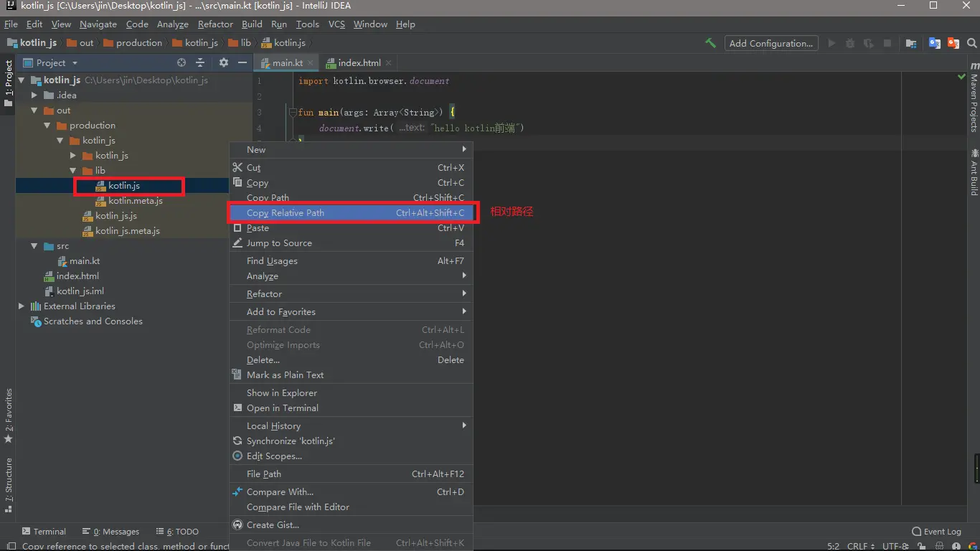The height and width of the screenshot is (551, 980).
Task: Select Delete... in context menu
Action: [x=351, y=359]
